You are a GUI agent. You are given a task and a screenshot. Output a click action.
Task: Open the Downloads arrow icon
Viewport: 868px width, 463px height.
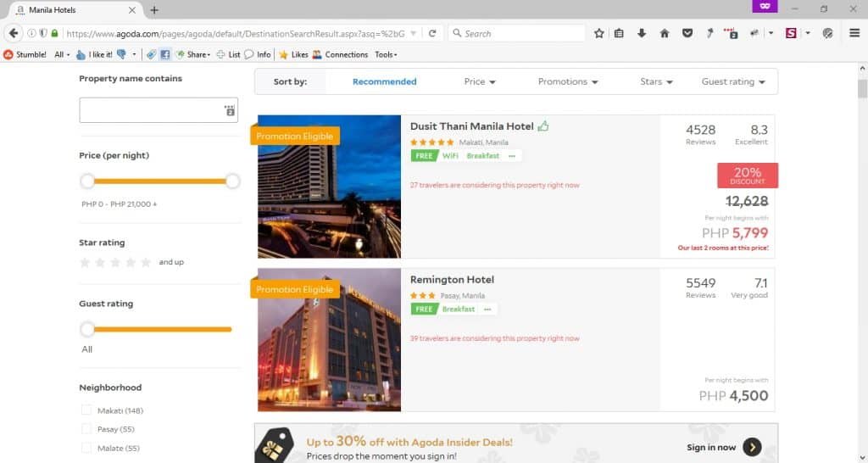(642, 33)
